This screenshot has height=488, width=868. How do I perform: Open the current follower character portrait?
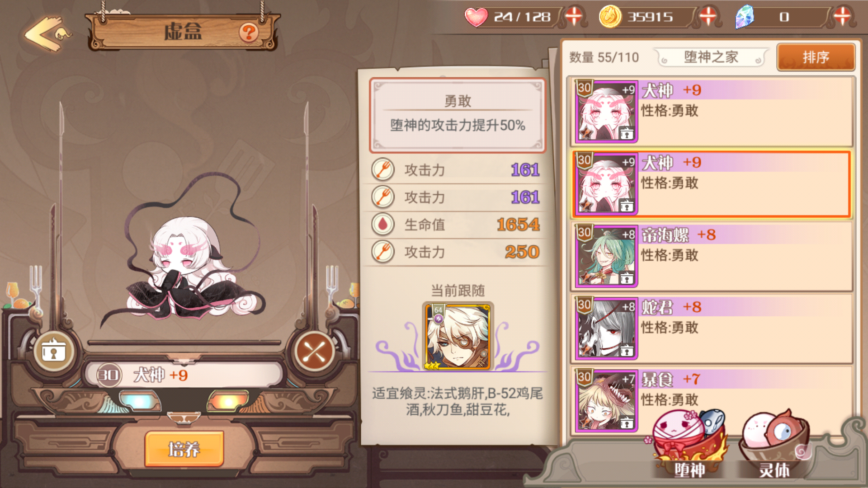(x=458, y=337)
